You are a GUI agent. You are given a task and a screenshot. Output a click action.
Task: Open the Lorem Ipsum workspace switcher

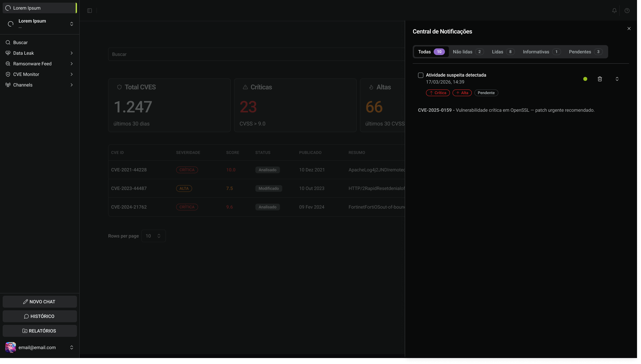point(39,24)
